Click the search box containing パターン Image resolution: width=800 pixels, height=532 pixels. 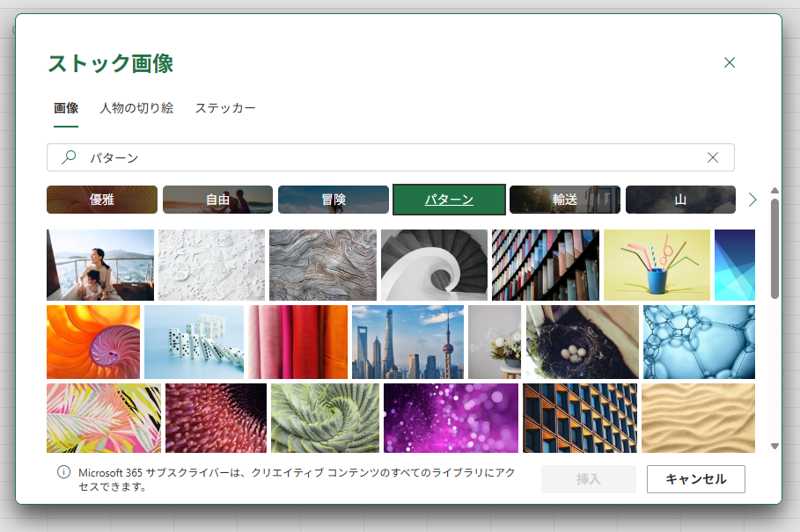tap(387, 157)
